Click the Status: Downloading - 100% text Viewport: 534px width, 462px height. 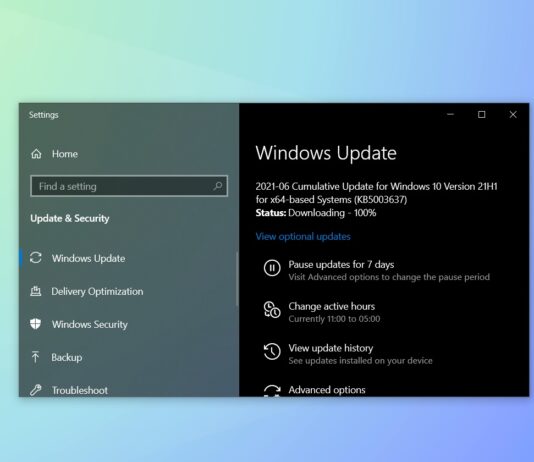coord(316,213)
